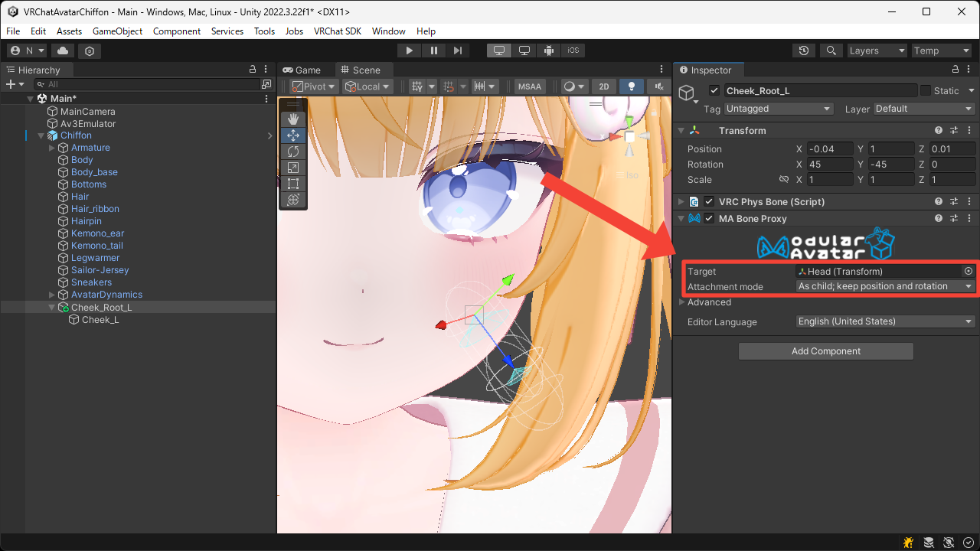Viewport: 980px width, 551px height.
Task: Enable 2D mode in the Scene view
Action: tap(603, 86)
